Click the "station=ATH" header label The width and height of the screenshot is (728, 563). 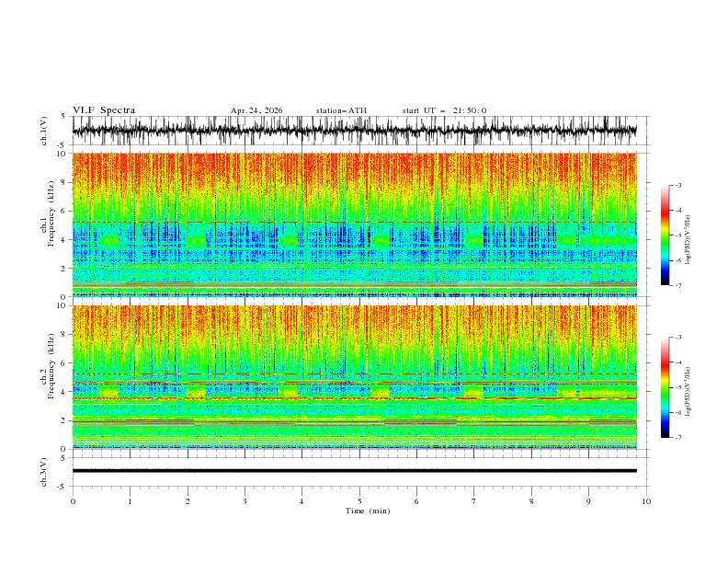[341, 110]
